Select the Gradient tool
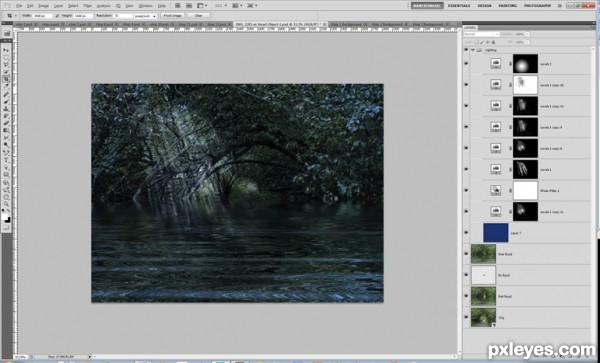Screen dimensions: 600x363 coord(7,130)
